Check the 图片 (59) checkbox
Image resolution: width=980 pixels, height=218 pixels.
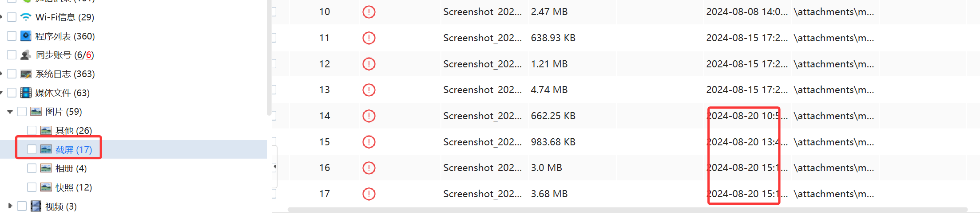(22, 112)
